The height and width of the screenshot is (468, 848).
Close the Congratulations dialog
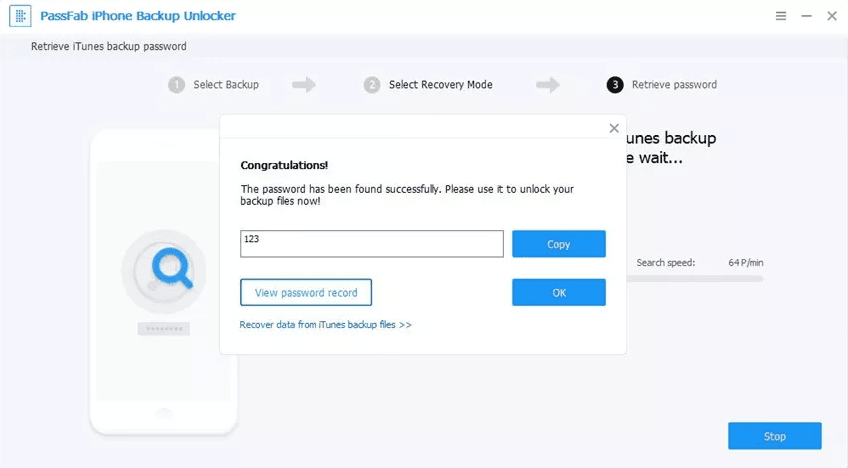click(x=614, y=128)
